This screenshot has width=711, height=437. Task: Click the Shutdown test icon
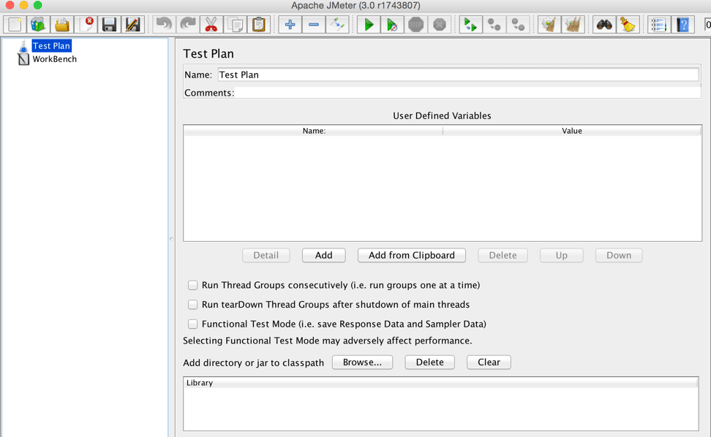439,24
